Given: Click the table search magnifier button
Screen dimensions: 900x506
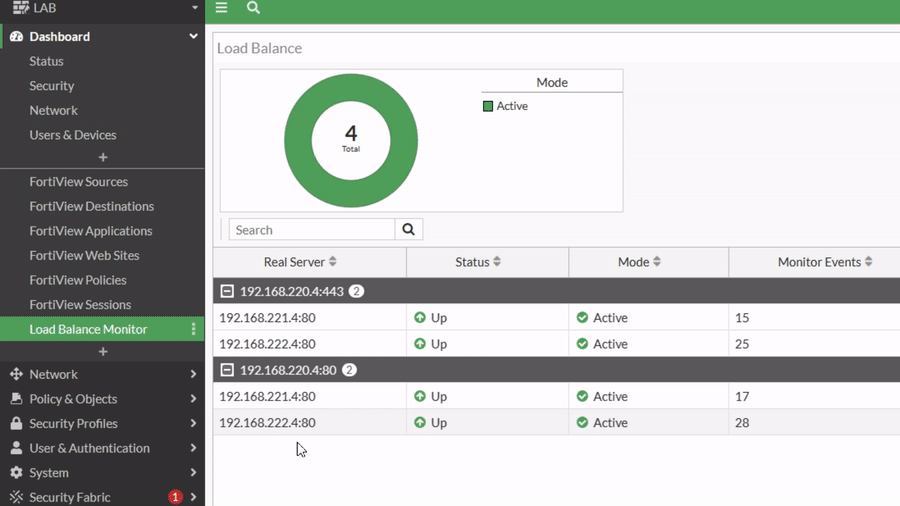Looking at the screenshot, I should pyautogui.click(x=409, y=229).
